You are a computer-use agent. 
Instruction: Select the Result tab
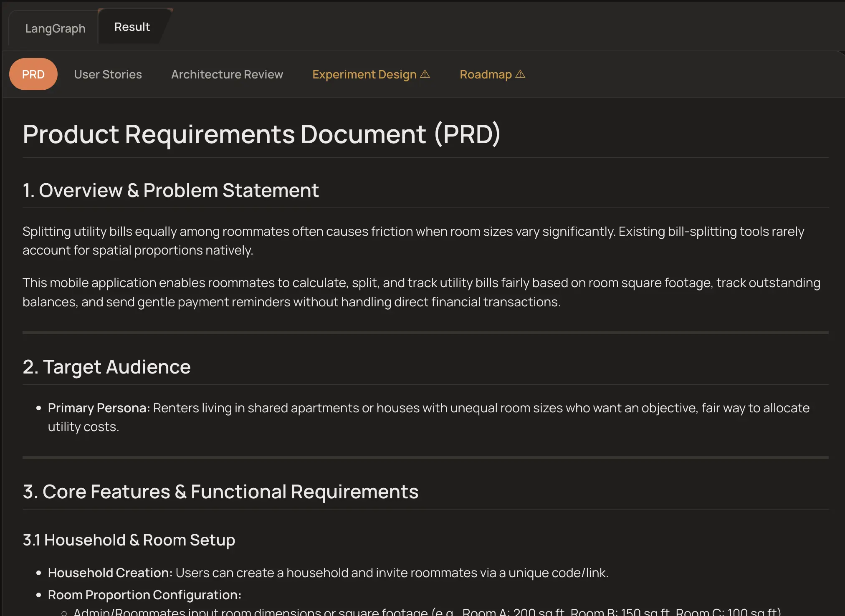[132, 27]
